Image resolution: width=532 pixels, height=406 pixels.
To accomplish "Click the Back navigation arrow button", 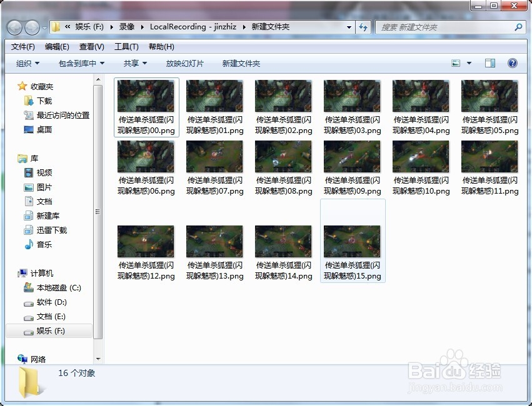I will click(x=15, y=27).
